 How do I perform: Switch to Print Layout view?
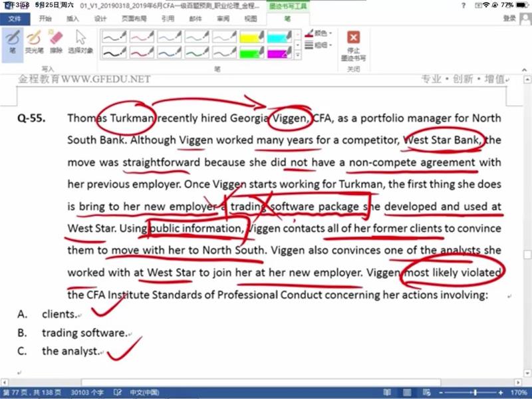407,392
